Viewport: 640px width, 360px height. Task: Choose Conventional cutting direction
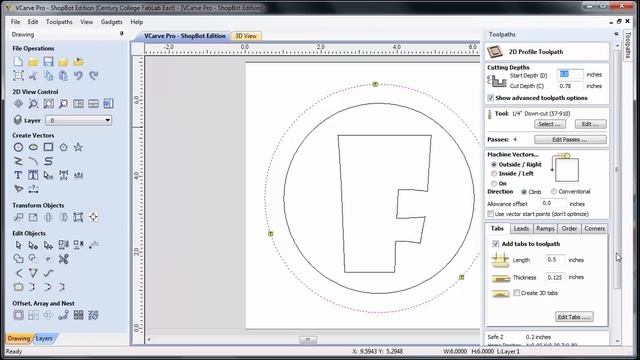coord(554,191)
